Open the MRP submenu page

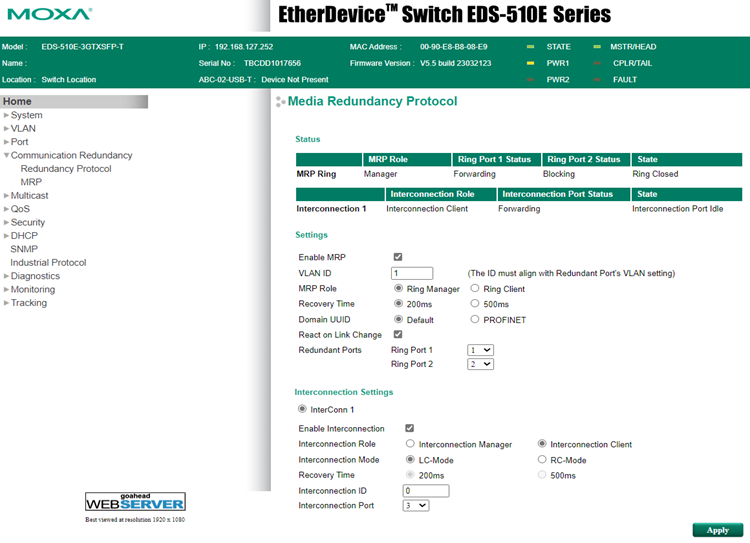pyautogui.click(x=31, y=182)
